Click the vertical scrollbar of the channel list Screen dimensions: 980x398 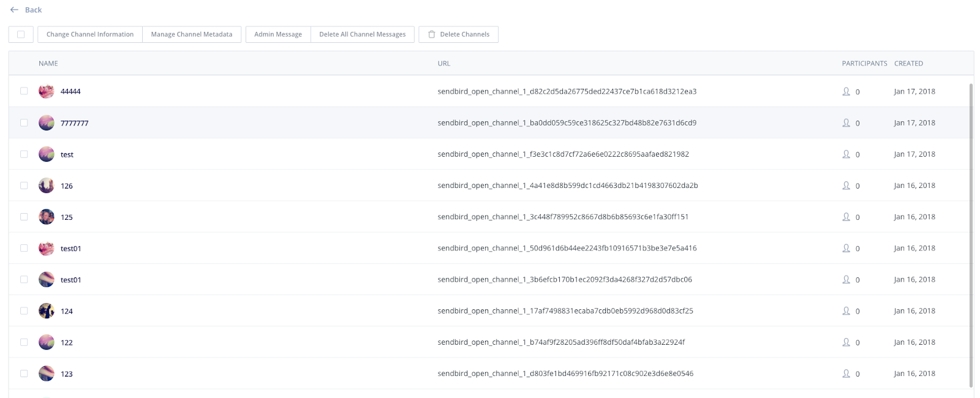coord(971,233)
